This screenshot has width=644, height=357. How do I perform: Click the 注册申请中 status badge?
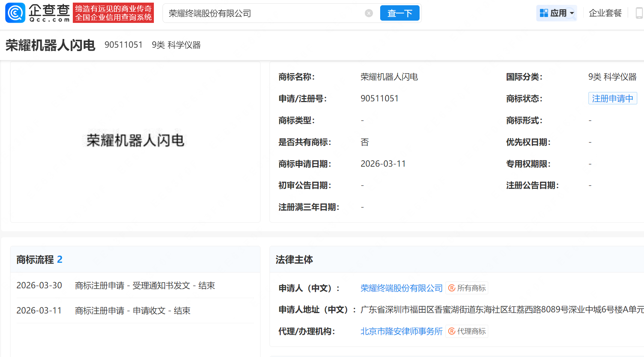[612, 98]
